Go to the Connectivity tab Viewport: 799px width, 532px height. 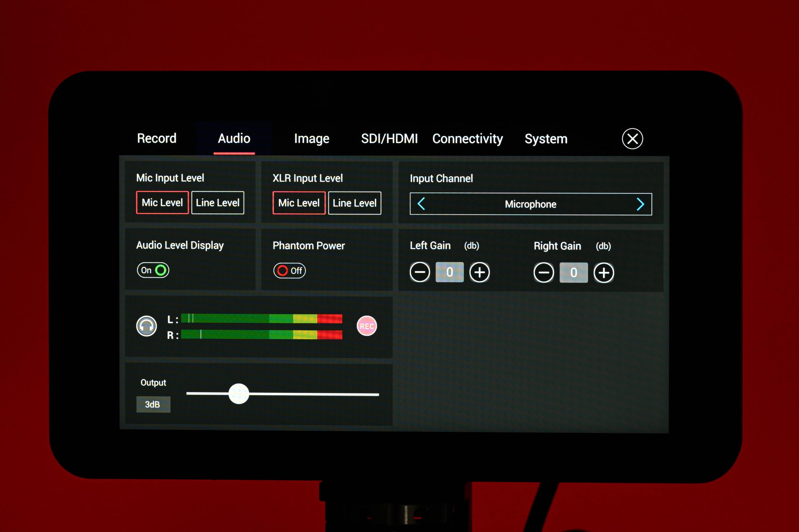468,139
